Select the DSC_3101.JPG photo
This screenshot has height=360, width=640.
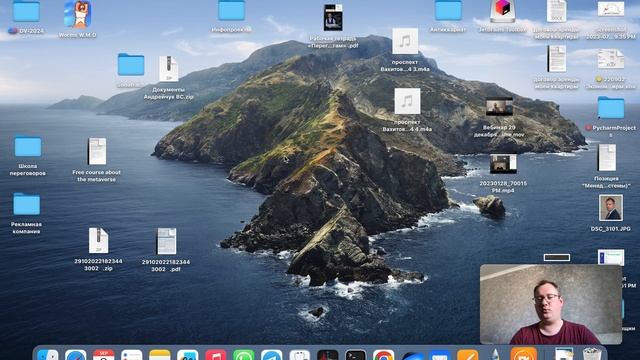coord(611,208)
